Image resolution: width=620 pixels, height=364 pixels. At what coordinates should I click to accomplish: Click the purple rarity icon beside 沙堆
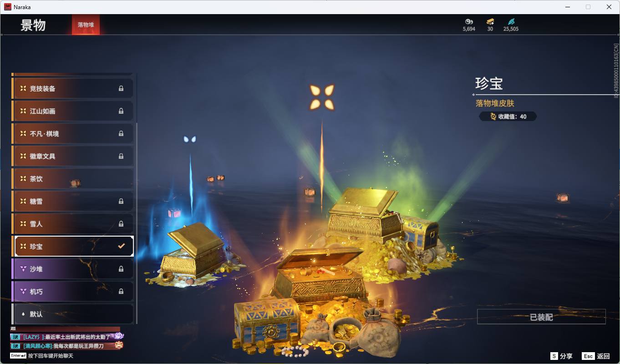click(23, 269)
